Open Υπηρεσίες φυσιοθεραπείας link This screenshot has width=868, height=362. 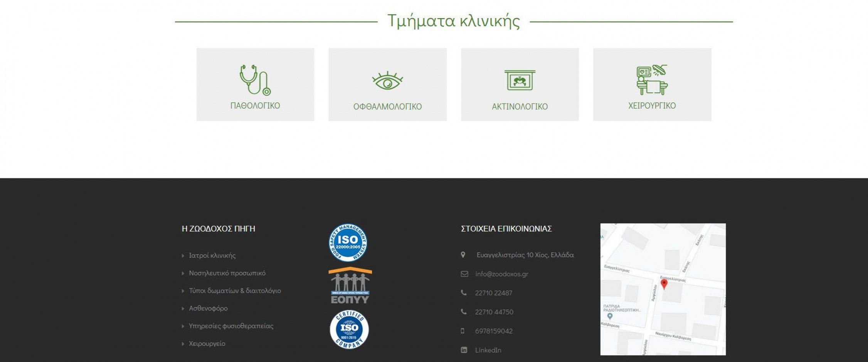pos(231,326)
